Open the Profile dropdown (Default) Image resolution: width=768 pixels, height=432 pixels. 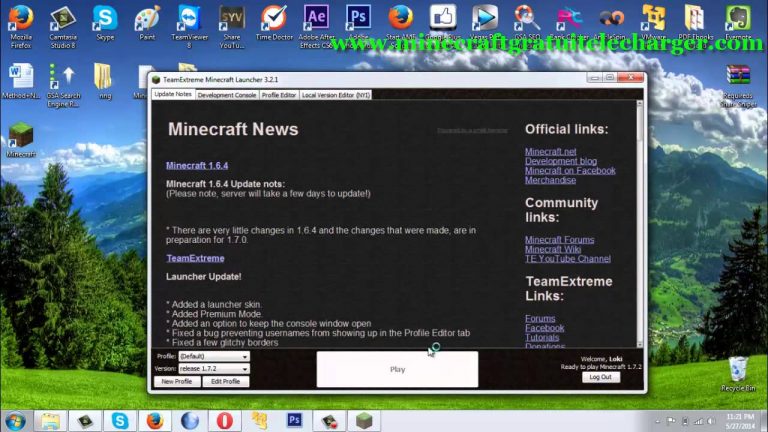[x=214, y=356]
